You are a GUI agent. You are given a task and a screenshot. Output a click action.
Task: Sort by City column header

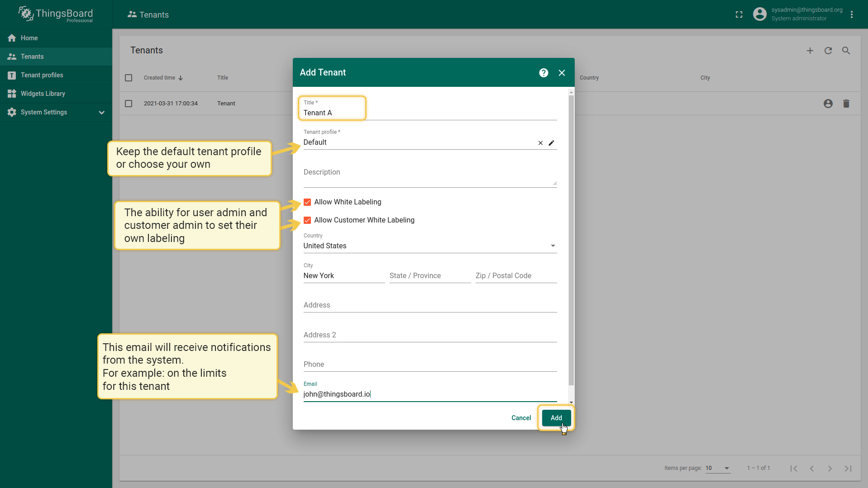(x=705, y=78)
